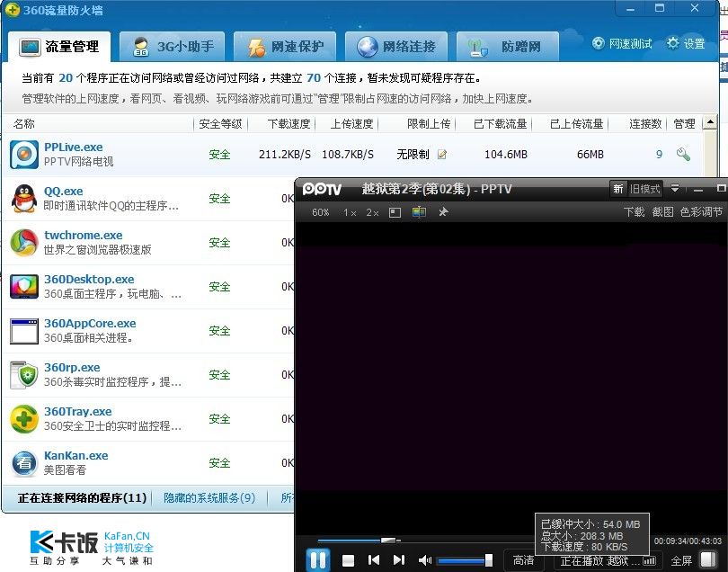The width and height of the screenshot is (728, 572).
Task: Click the 360rp.exe shield icon
Action: (24, 375)
